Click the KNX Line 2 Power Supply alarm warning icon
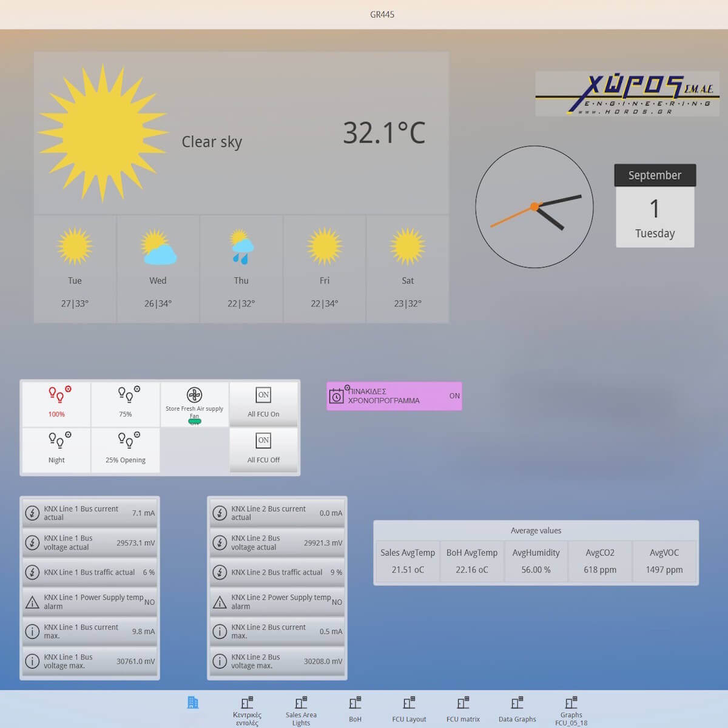The height and width of the screenshot is (728, 728). [220, 602]
